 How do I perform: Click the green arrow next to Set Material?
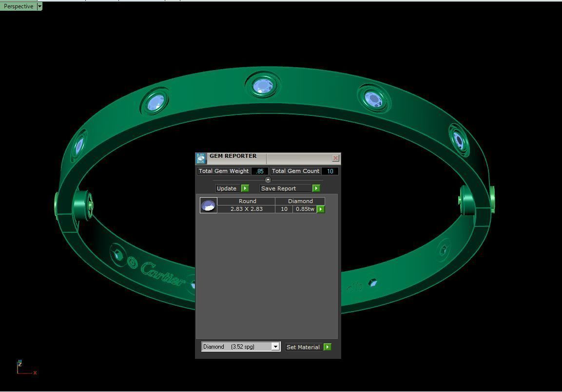[x=327, y=347]
